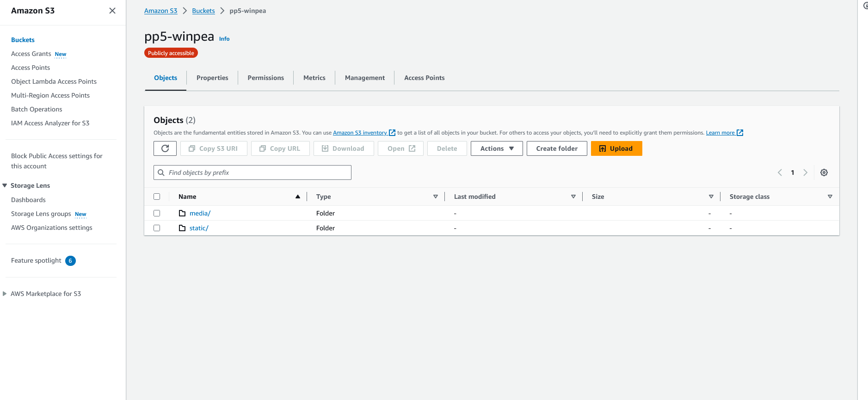The height and width of the screenshot is (400, 868).
Task: Open the Info link beside bucket name
Action: point(224,39)
